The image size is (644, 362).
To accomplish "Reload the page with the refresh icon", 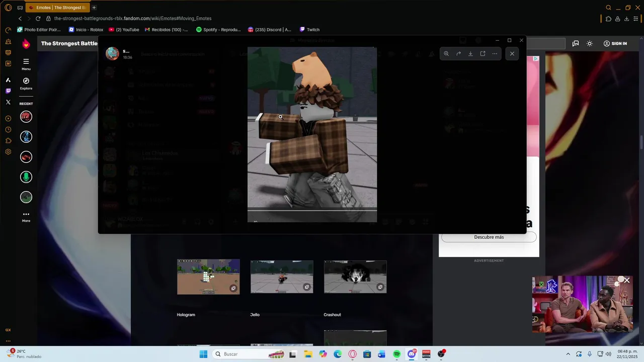I will point(38,19).
